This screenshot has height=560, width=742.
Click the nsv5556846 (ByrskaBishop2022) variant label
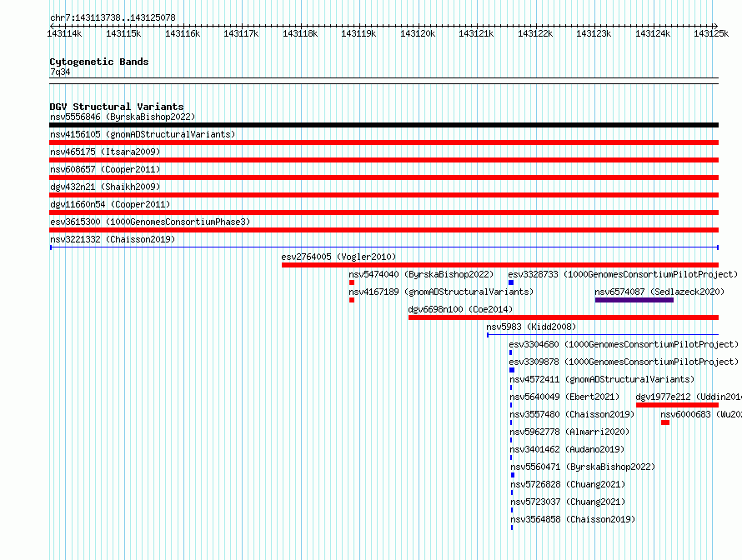[123, 117]
